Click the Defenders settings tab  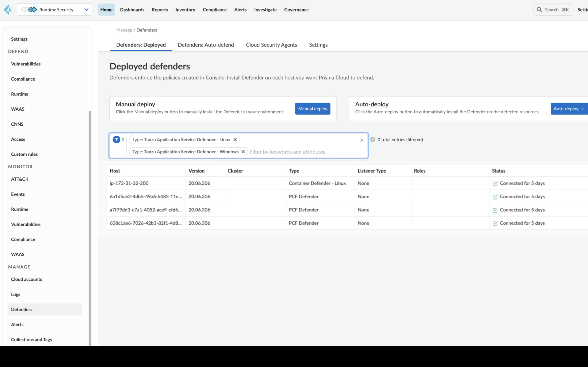coord(318,44)
